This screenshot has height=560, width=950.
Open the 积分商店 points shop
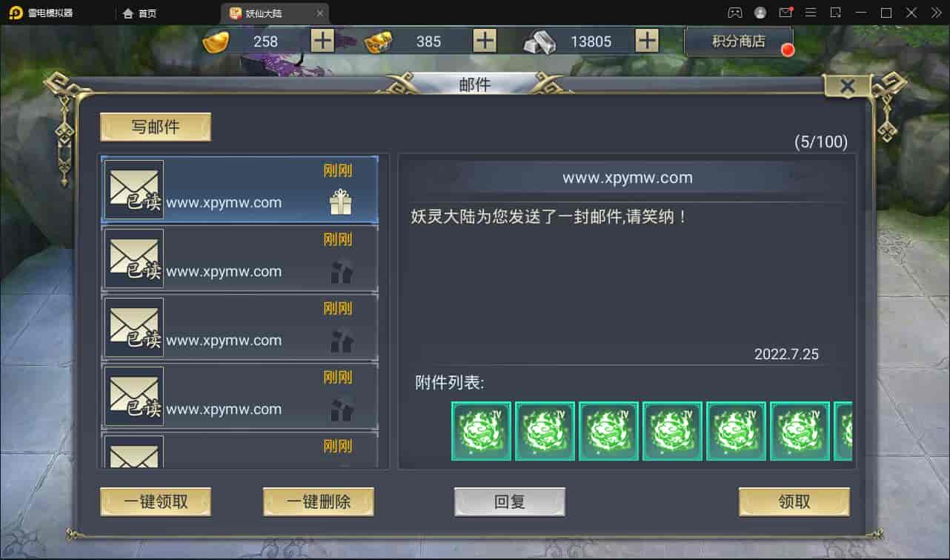tap(738, 41)
